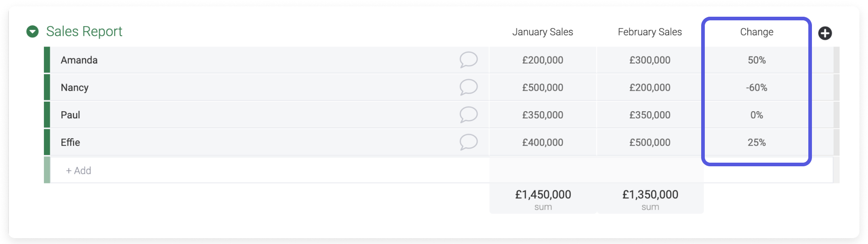Collapse the Sales Report group
This screenshot has width=868, height=244.
33,32
